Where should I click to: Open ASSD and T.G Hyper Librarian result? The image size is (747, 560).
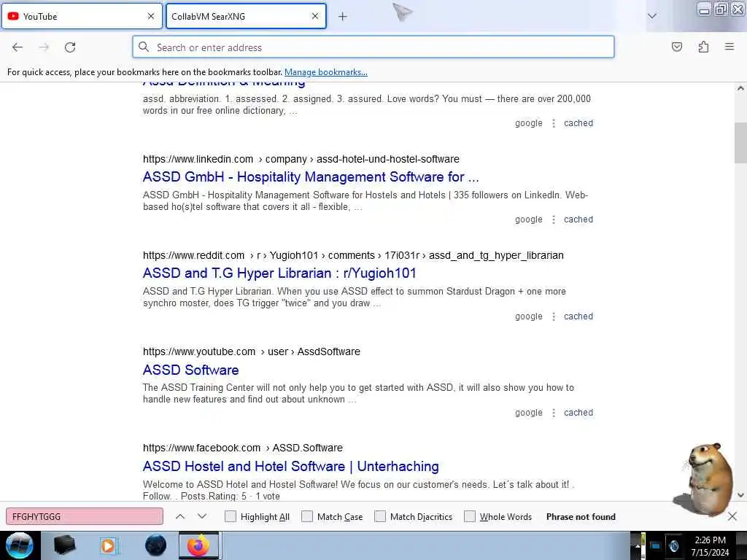click(x=279, y=273)
